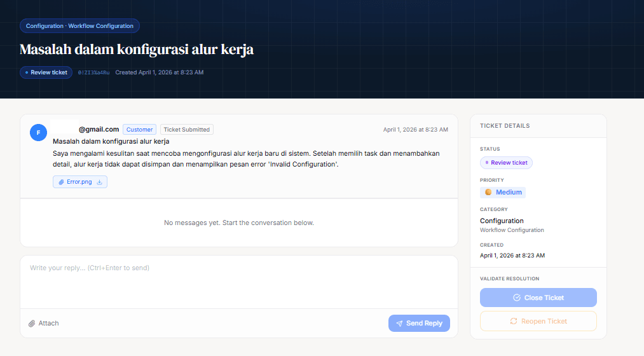Viewport: 644px width, 356px height.
Task: Click the sender's gmail.com email address
Action: [x=99, y=130]
